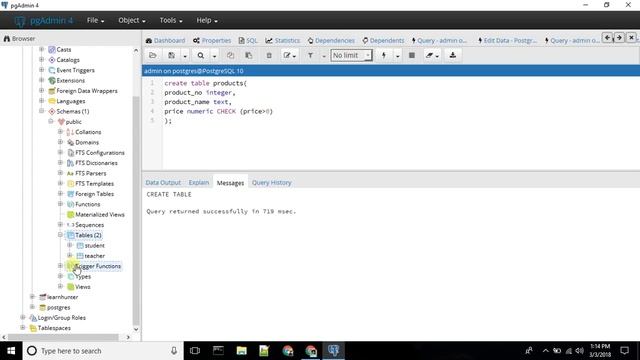Open the Execute options dropdown arrow

[397, 56]
